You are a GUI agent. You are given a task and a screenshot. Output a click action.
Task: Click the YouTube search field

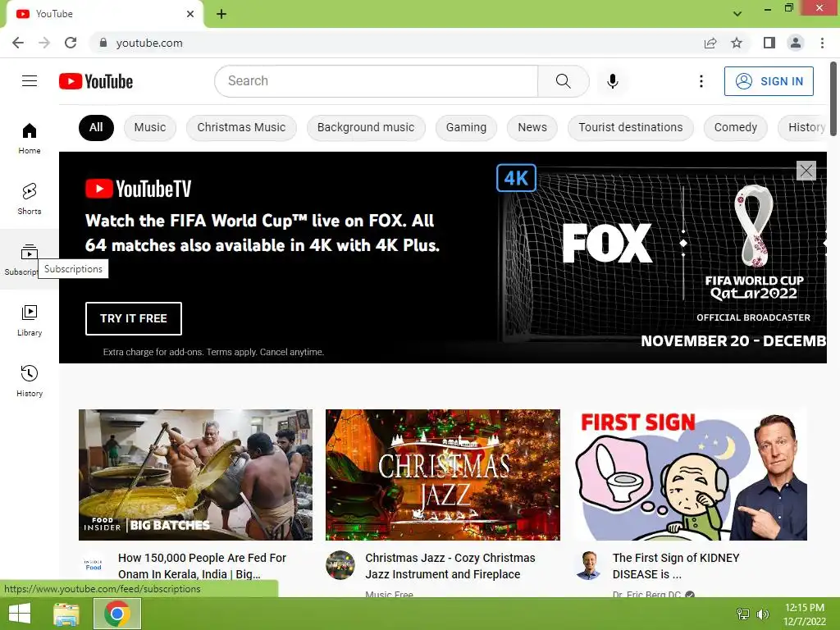[x=377, y=81]
